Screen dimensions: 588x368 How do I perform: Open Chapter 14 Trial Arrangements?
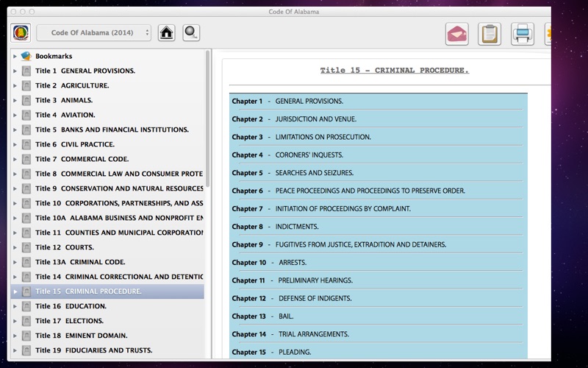(290, 334)
